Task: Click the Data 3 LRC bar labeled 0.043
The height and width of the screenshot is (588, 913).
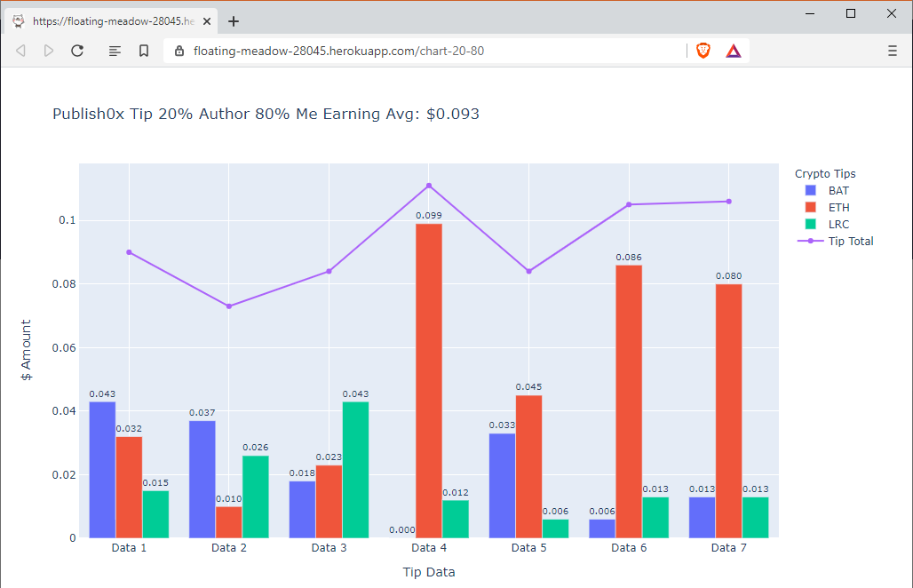Action: pos(356,470)
